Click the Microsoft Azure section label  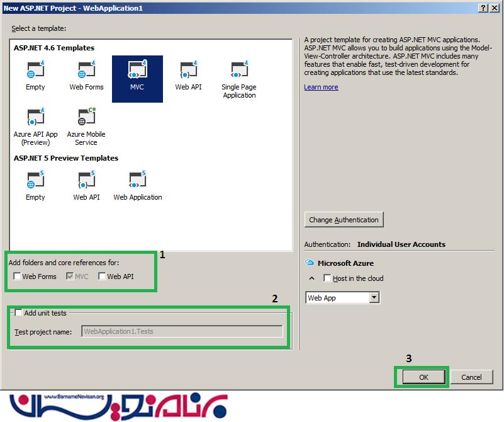345,263
